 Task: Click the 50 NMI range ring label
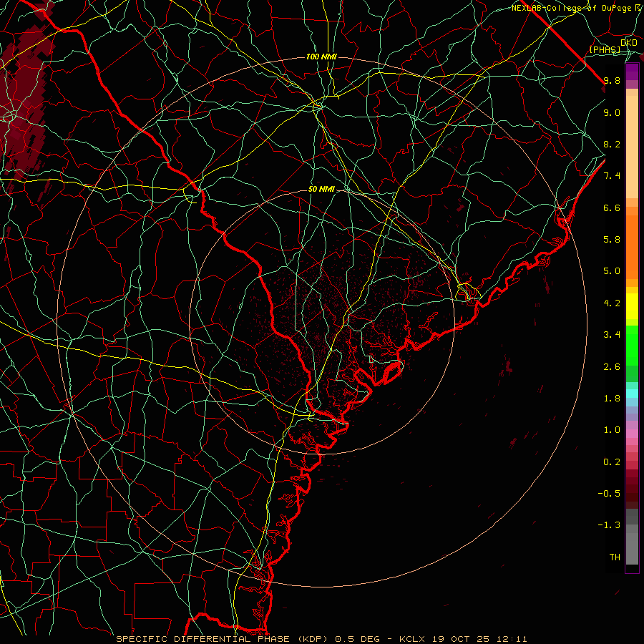click(321, 190)
